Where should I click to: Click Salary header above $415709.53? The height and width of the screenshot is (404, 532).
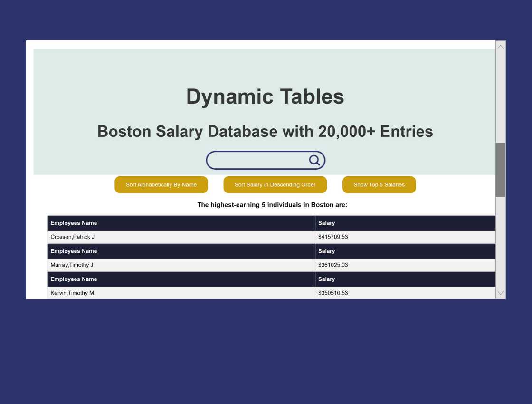(x=327, y=223)
